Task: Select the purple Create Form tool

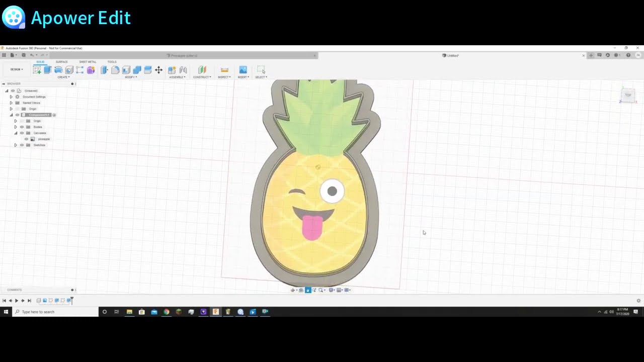Action: pyautogui.click(x=91, y=70)
